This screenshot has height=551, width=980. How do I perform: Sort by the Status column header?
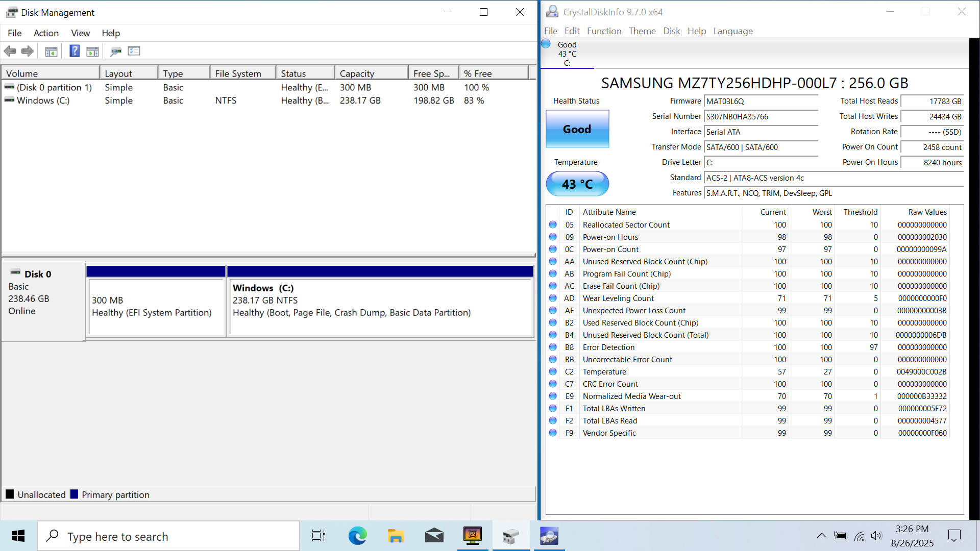click(305, 73)
